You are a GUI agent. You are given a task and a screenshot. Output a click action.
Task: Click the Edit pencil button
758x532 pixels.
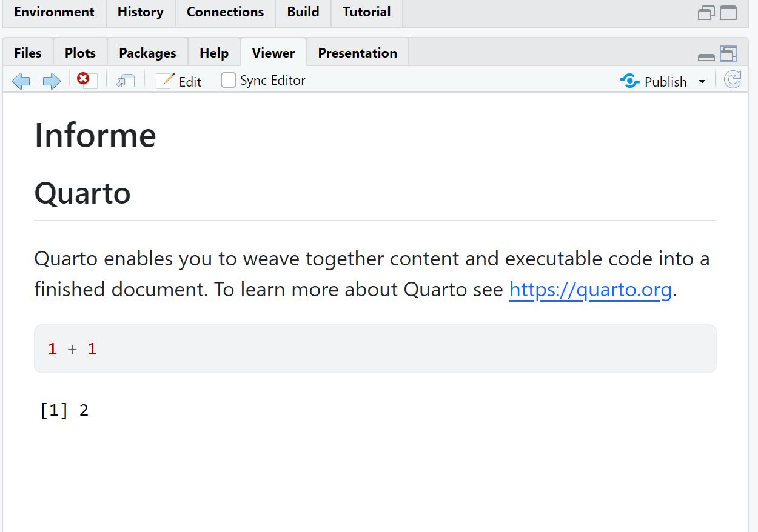[179, 81]
